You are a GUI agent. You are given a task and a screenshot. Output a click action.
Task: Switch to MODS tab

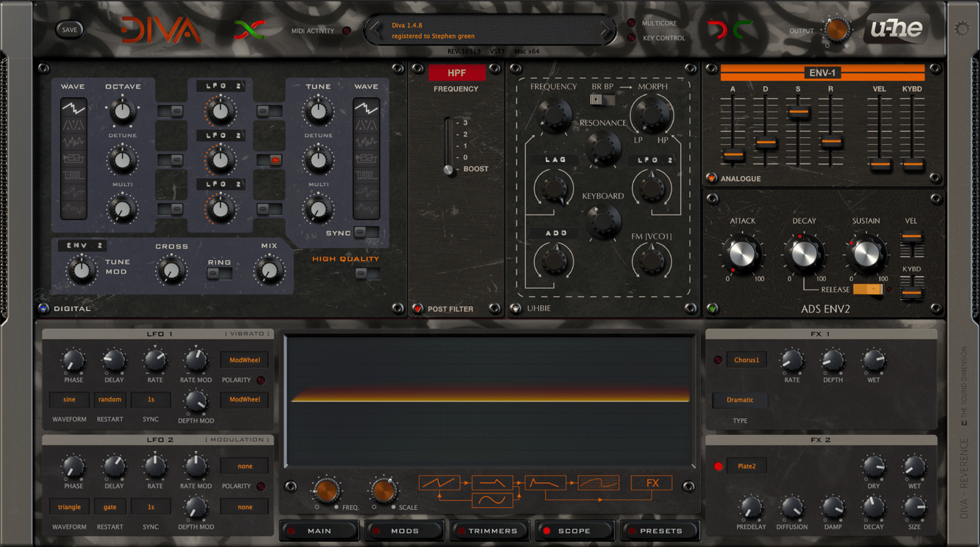tap(404, 531)
